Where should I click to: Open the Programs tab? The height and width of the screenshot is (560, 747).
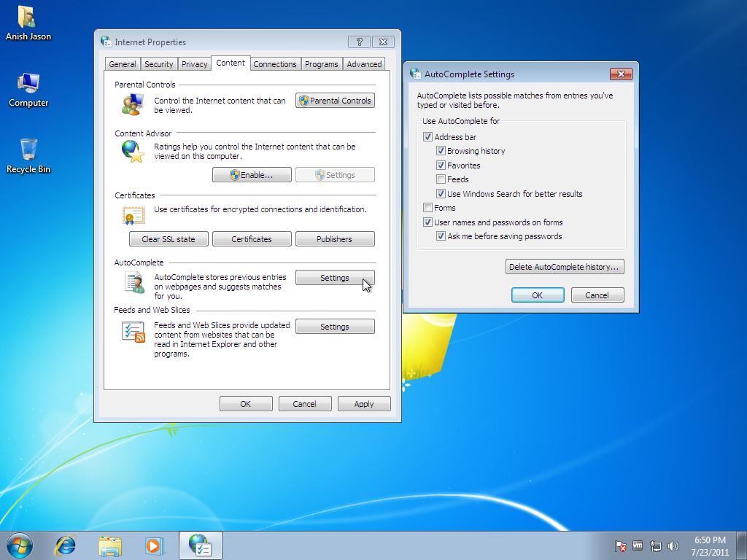(322, 64)
